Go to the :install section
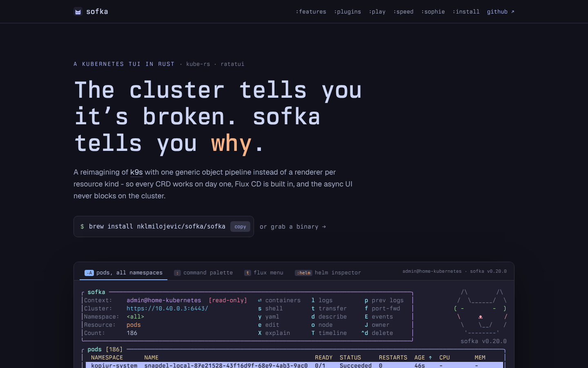Screen dimensions: 588x368 coord(466,11)
